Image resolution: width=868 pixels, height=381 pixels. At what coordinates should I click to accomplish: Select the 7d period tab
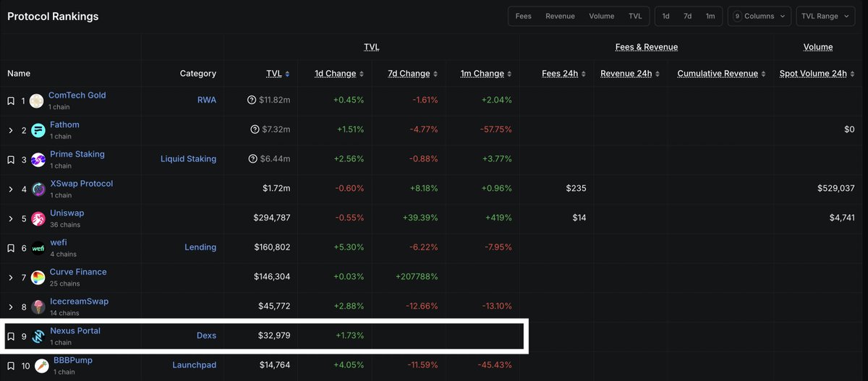point(687,16)
